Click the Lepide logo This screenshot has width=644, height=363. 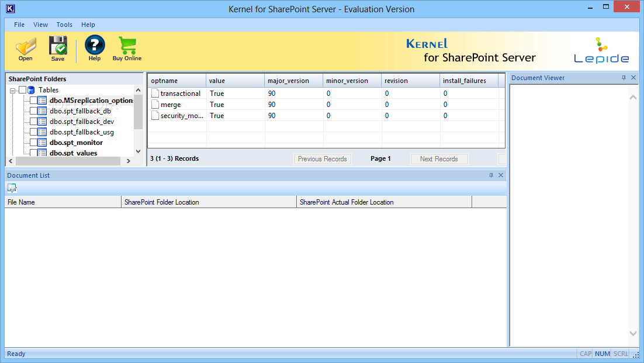(x=601, y=50)
